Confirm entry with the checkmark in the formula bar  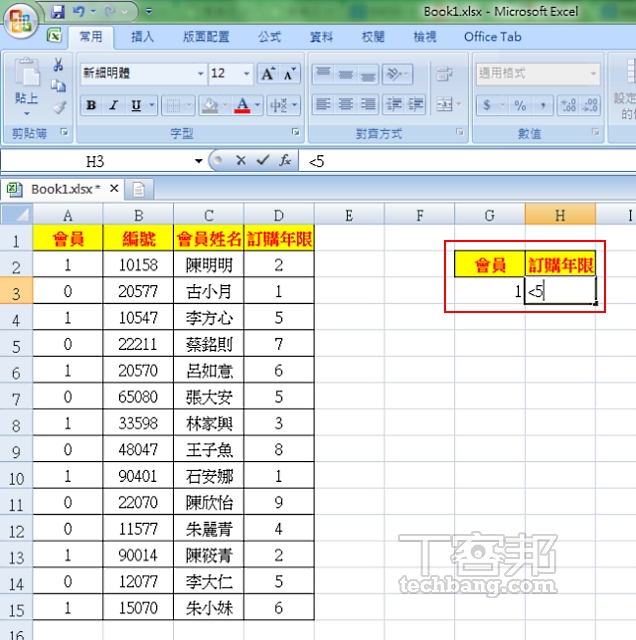tap(263, 160)
